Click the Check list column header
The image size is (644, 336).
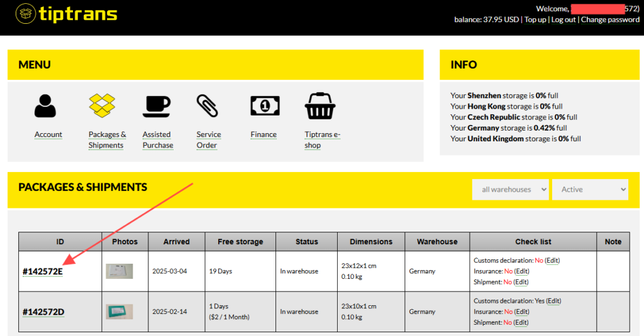533,242
